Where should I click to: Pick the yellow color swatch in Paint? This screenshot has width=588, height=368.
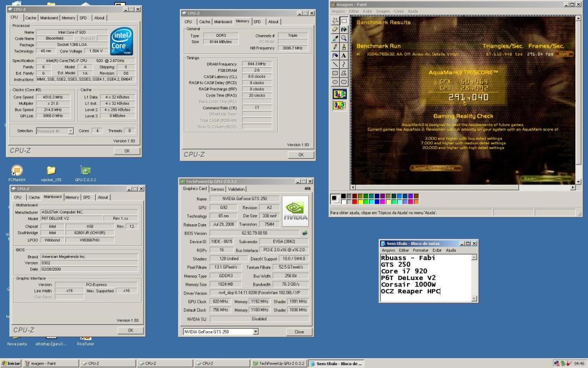click(x=361, y=202)
